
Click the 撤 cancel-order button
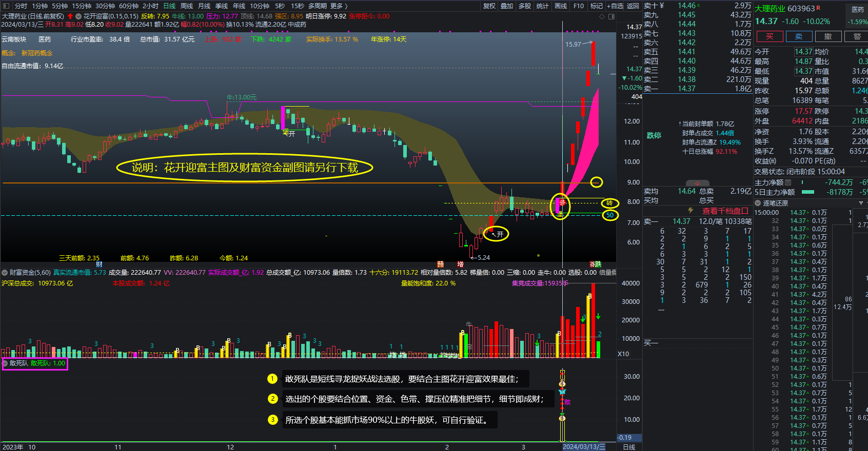pyautogui.click(x=828, y=36)
